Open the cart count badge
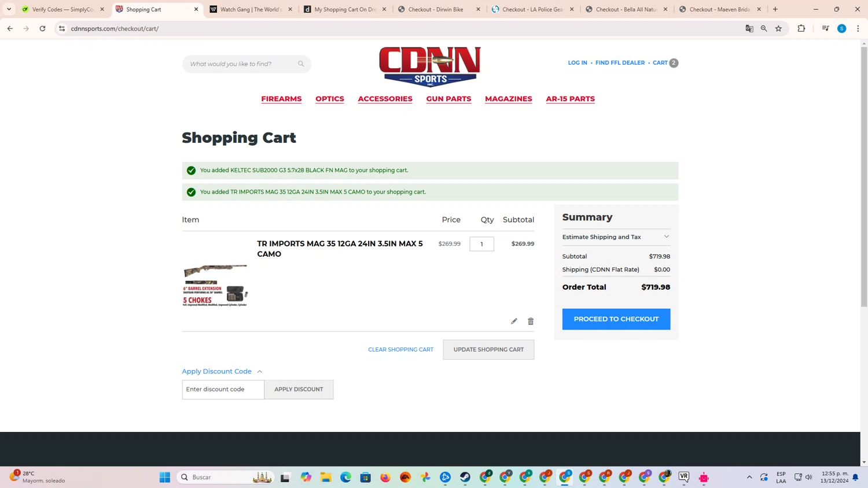Screen dimensions: 868x488 click(674, 63)
